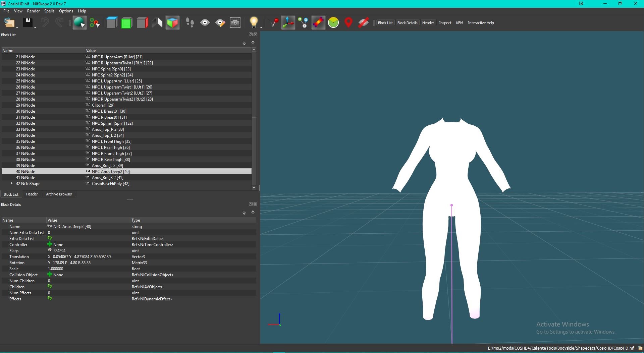Open the Render menu

33,11
